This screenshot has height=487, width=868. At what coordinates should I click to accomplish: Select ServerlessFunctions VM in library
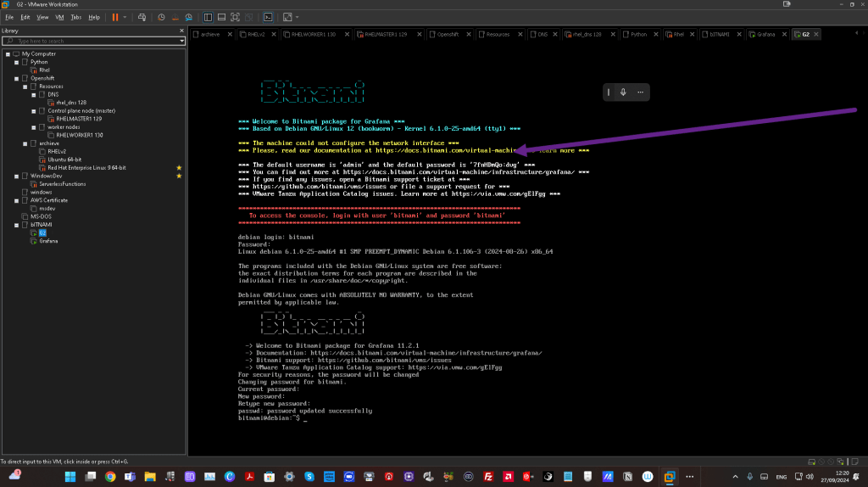pos(62,184)
